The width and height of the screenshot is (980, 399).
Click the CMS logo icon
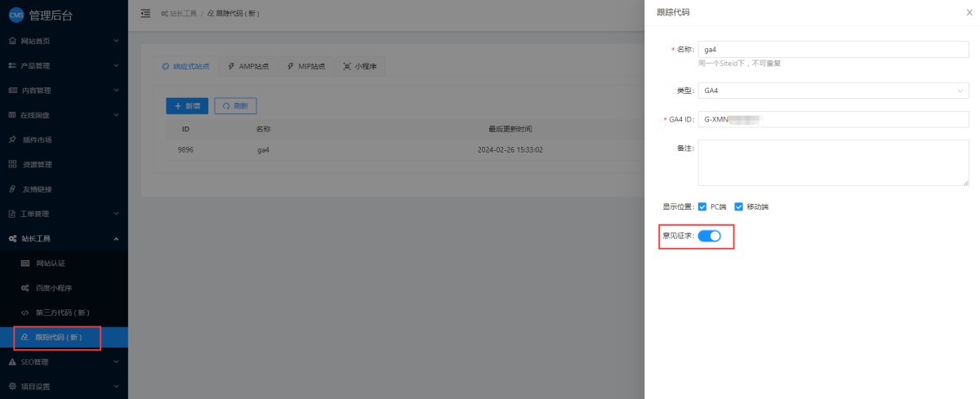(16, 15)
